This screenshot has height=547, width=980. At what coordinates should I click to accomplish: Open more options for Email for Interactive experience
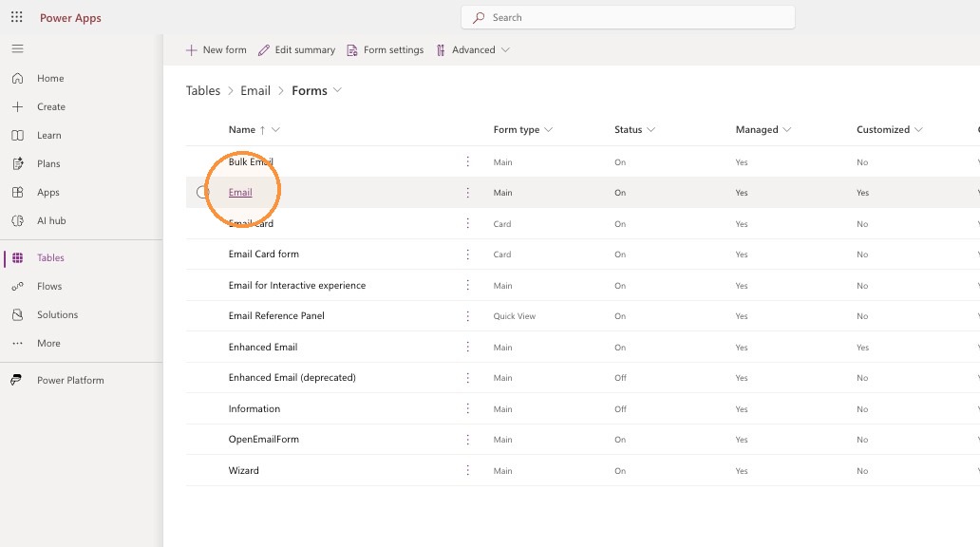pos(467,285)
